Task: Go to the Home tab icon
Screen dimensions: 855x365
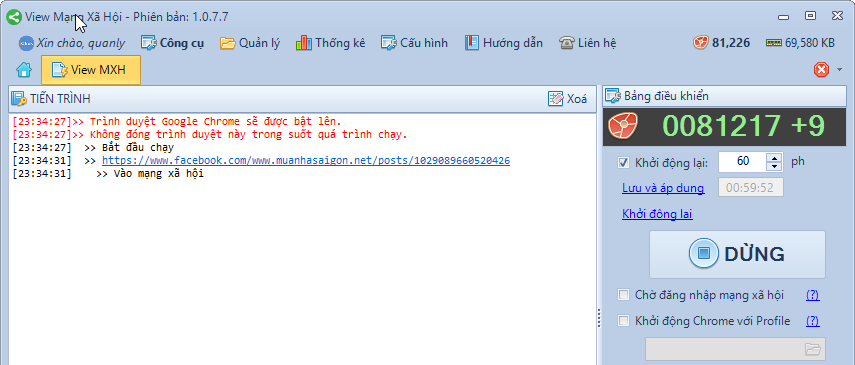Action: pyautogui.click(x=24, y=70)
